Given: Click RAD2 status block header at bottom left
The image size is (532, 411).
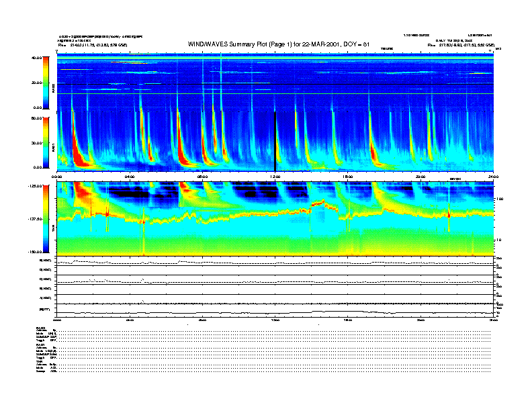Looking at the screenshot, I should pos(40,328).
